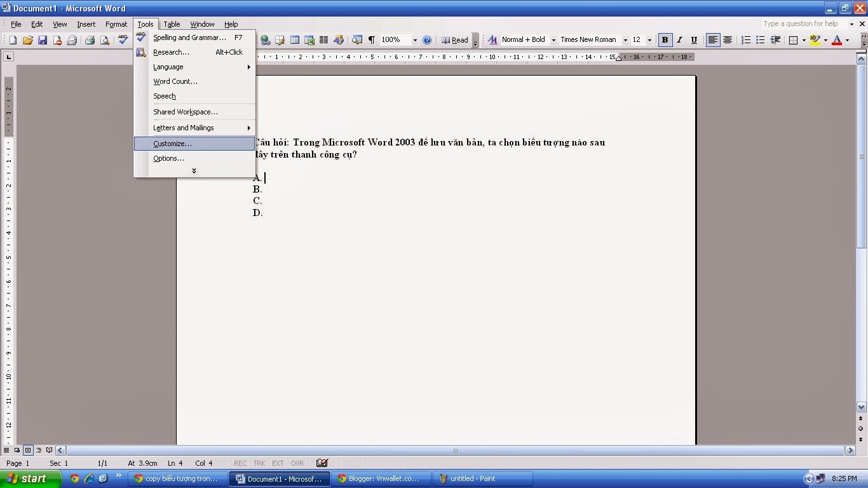Click the horizontal scrollbar right arrow
The height and width of the screenshot is (488, 868).
pos(850,451)
